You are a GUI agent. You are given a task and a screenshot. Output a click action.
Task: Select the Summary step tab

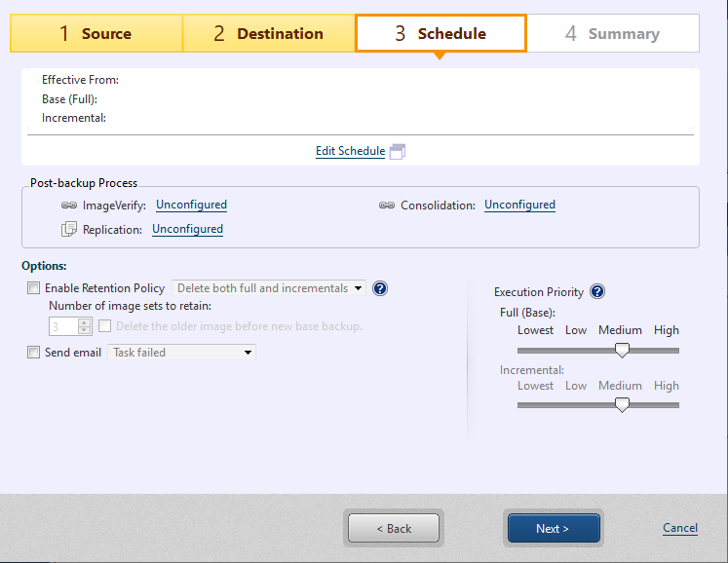coord(612,33)
